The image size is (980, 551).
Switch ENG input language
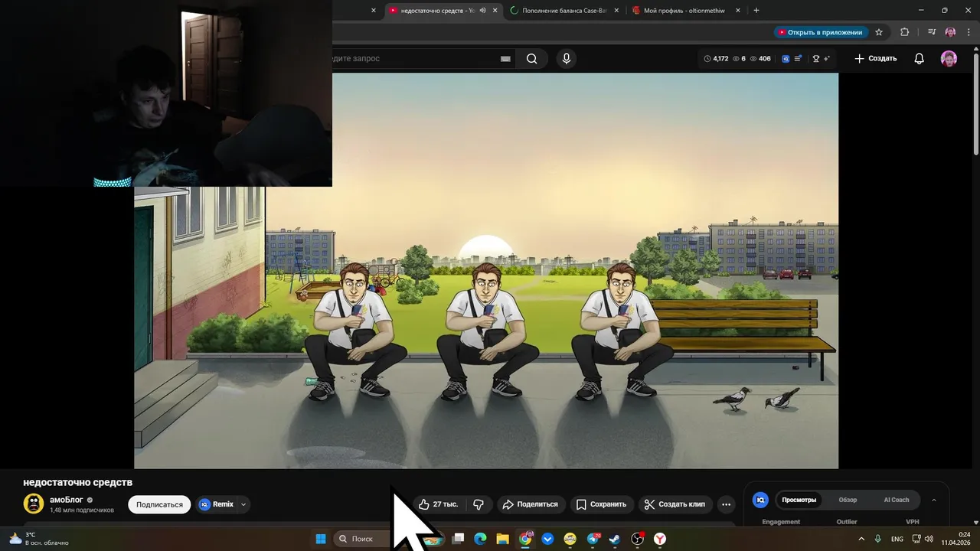897,539
